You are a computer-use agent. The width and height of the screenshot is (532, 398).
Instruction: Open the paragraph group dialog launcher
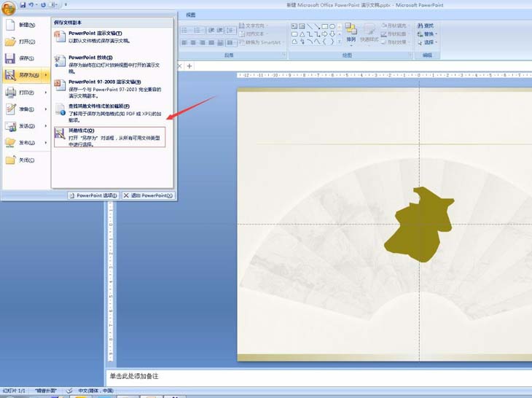pyautogui.click(x=284, y=55)
